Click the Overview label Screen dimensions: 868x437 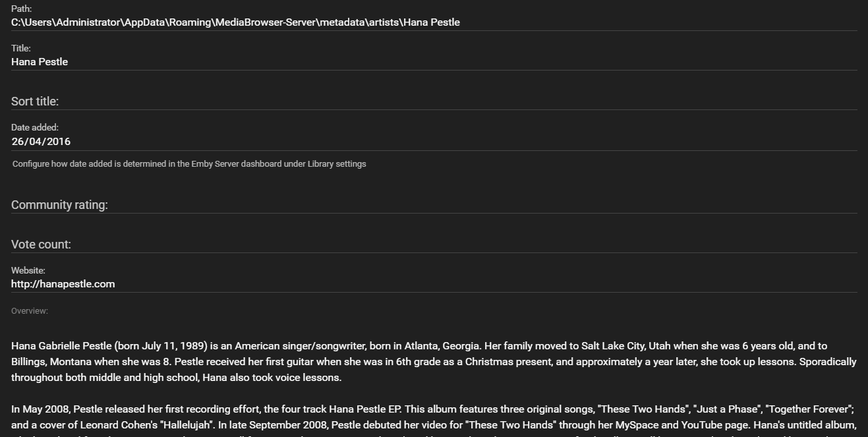(x=29, y=310)
